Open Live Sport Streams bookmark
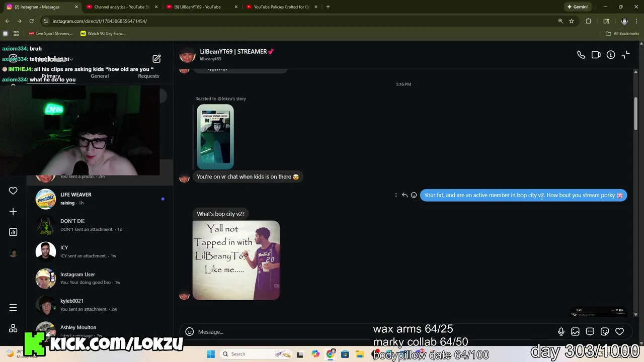 (x=51, y=34)
